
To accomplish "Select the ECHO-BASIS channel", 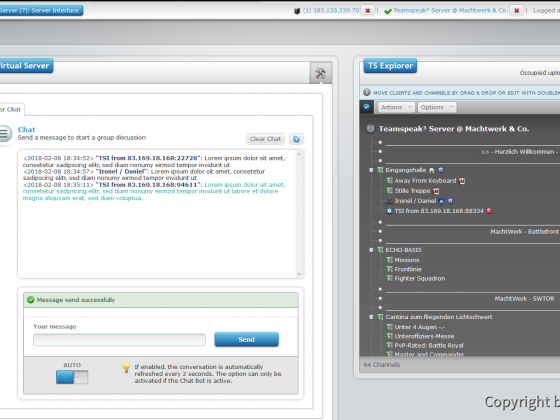I will click(404, 250).
